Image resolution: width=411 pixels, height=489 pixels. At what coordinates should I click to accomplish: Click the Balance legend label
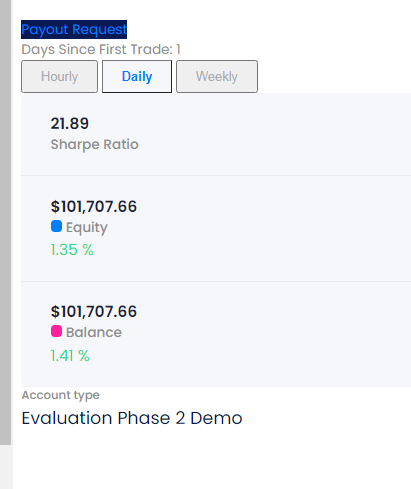click(x=94, y=332)
